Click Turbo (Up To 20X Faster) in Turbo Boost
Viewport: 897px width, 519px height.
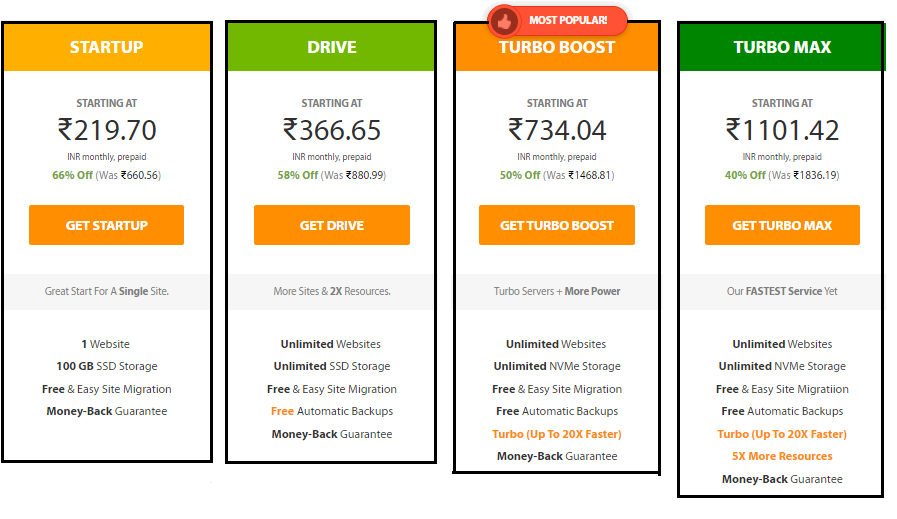tap(557, 434)
